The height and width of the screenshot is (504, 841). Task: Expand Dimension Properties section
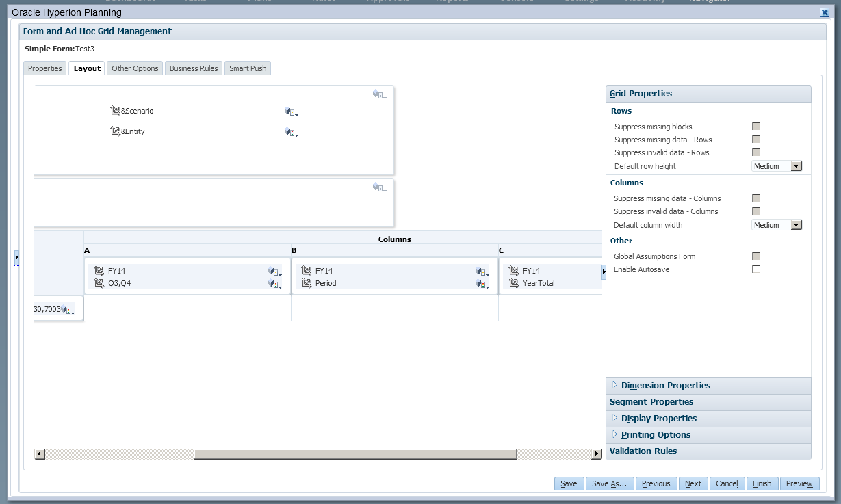coord(614,385)
